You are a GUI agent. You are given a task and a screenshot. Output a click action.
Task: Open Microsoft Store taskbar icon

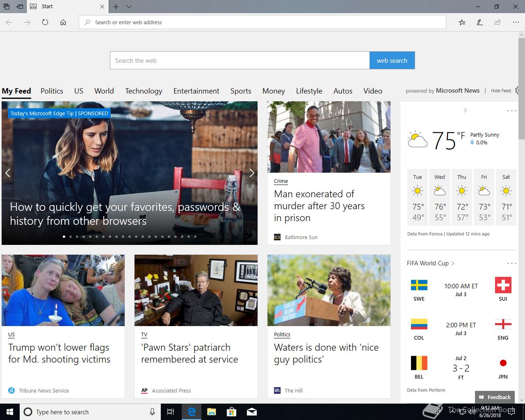[232, 412]
